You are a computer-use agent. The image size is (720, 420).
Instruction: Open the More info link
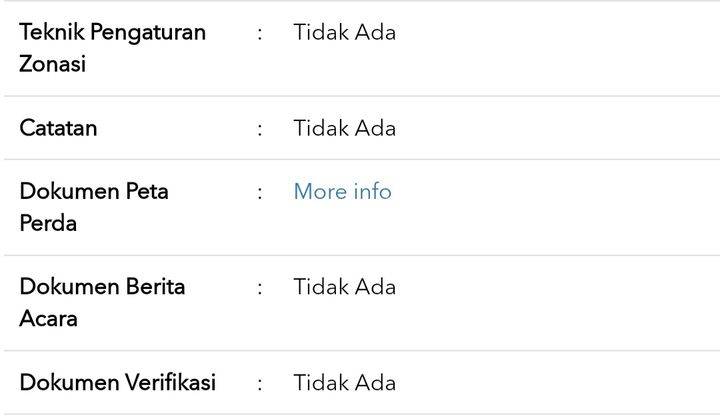343,191
